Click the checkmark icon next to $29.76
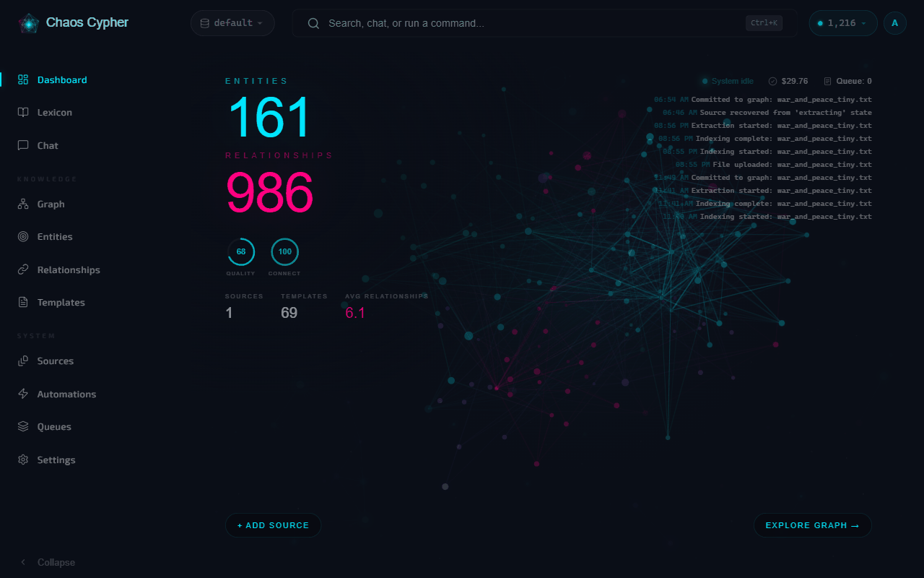This screenshot has height=578, width=924. pyautogui.click(x=772, y=81)
